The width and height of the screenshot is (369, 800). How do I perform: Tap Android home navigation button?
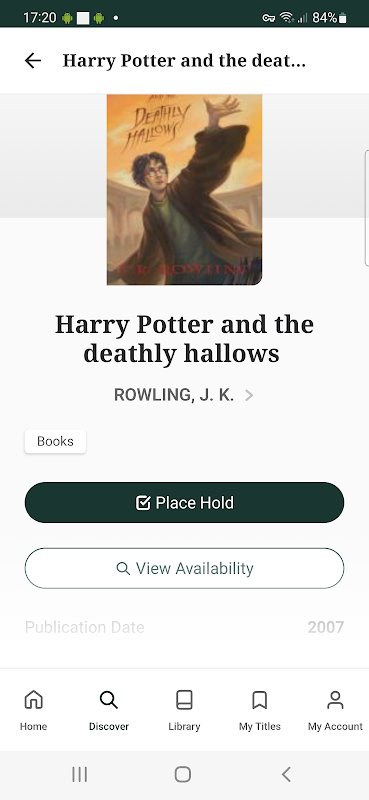click(183, 774)
